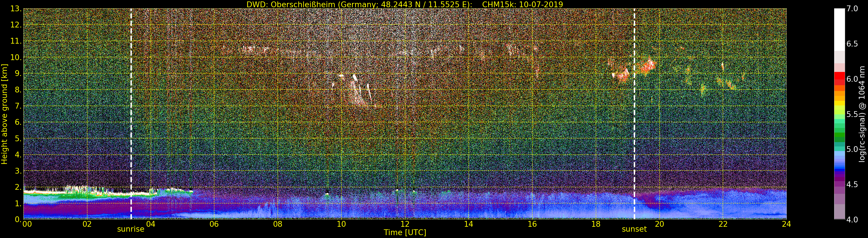
Task: Click the time tick label '06'
Action: [x=214, y=224]
